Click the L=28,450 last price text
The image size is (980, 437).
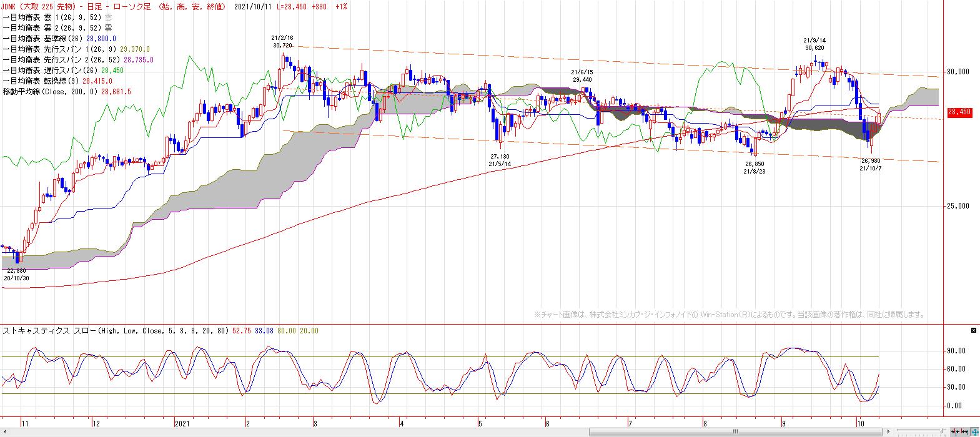point(293,6)
